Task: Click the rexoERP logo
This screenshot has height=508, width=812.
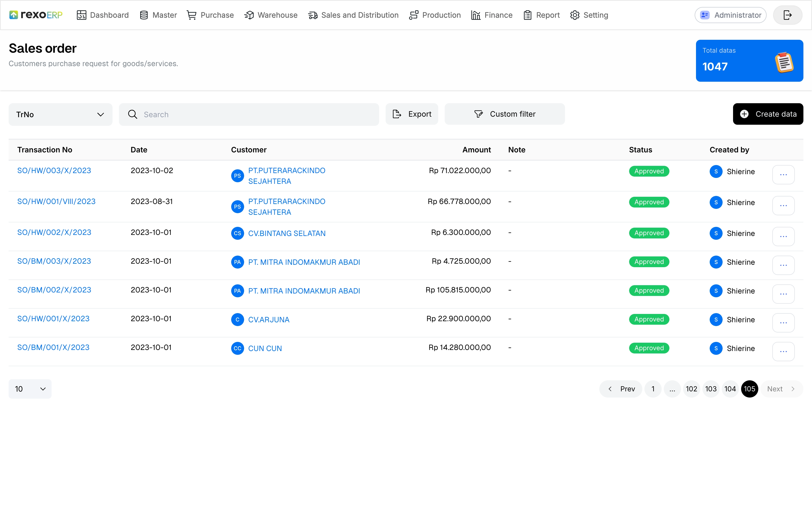Action: pos(36,15)
